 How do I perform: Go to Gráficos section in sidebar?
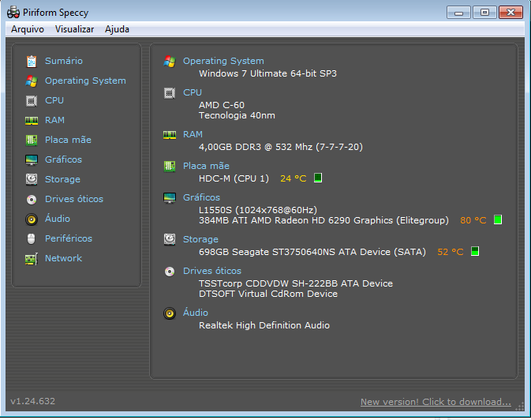[x=64, y=159]
